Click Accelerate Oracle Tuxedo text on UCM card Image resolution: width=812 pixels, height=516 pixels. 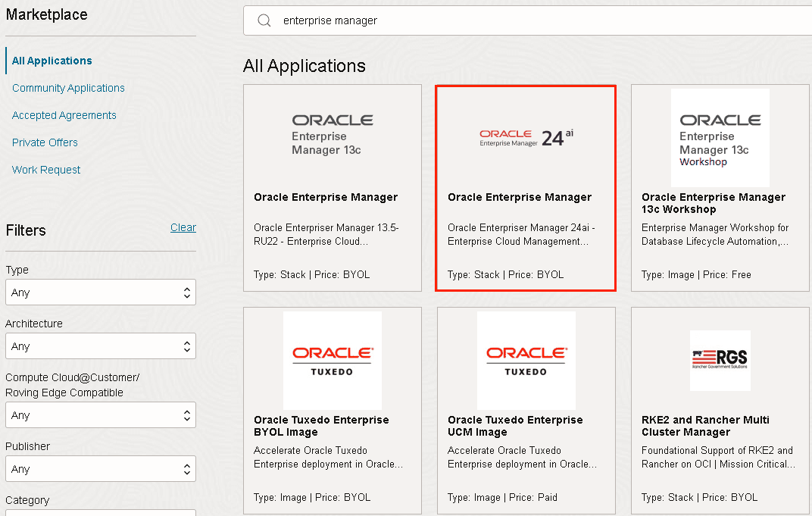click(x=522, y=457)
